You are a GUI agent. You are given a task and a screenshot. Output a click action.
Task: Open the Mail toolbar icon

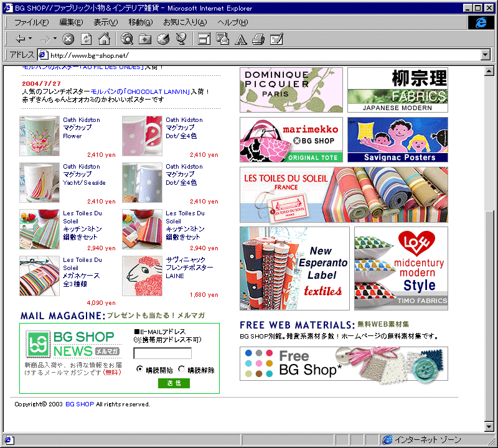[x=222, y=39]
